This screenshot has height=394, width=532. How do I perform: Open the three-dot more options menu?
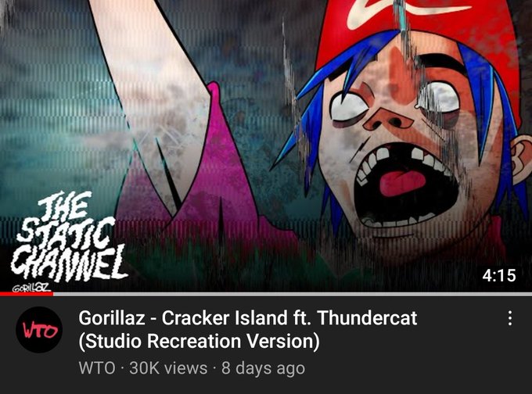(x=509, y=318)
